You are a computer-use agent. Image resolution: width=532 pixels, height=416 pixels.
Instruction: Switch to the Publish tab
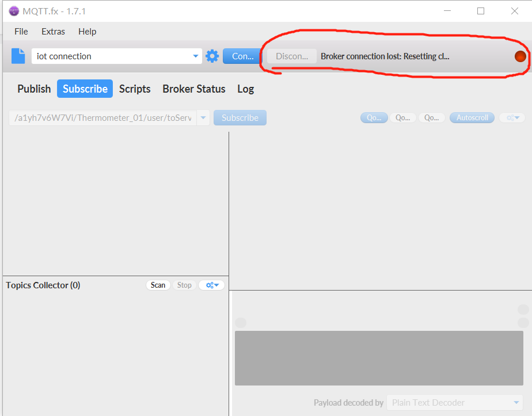[x=34, y=89]
